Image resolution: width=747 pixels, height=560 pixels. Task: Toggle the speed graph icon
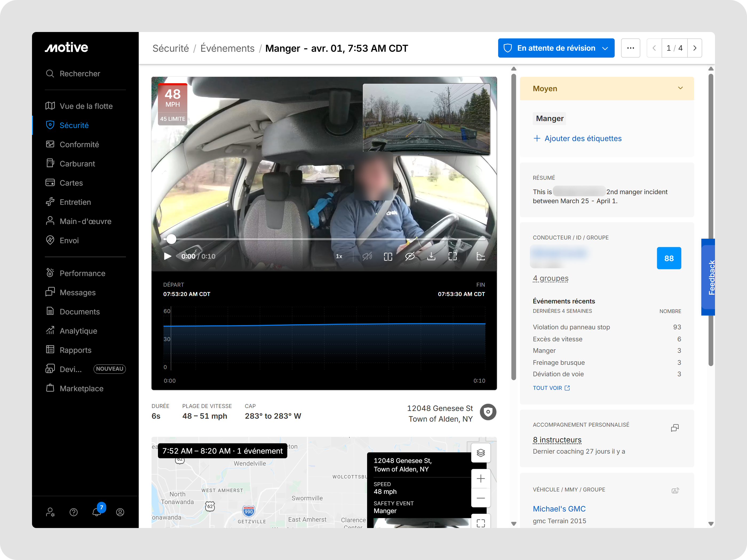480,257
